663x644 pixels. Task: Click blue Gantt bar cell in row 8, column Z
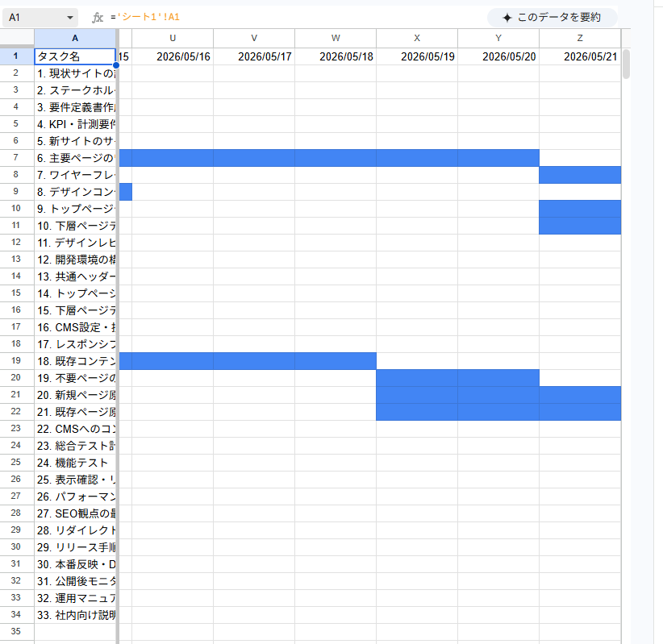580,175
